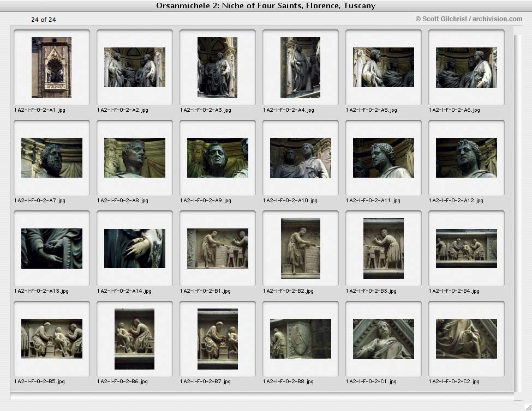Click the "24 of 24" image counter

[x=44, y=20]
